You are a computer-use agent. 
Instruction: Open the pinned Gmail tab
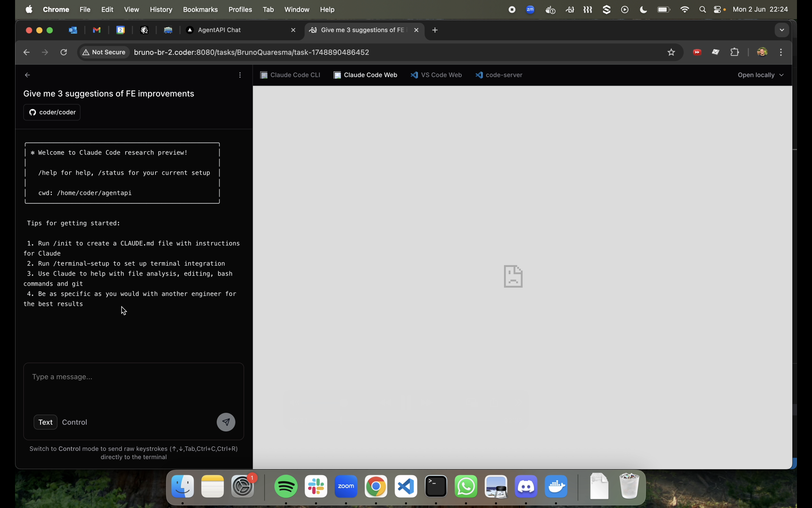click(x=97, y=30)
